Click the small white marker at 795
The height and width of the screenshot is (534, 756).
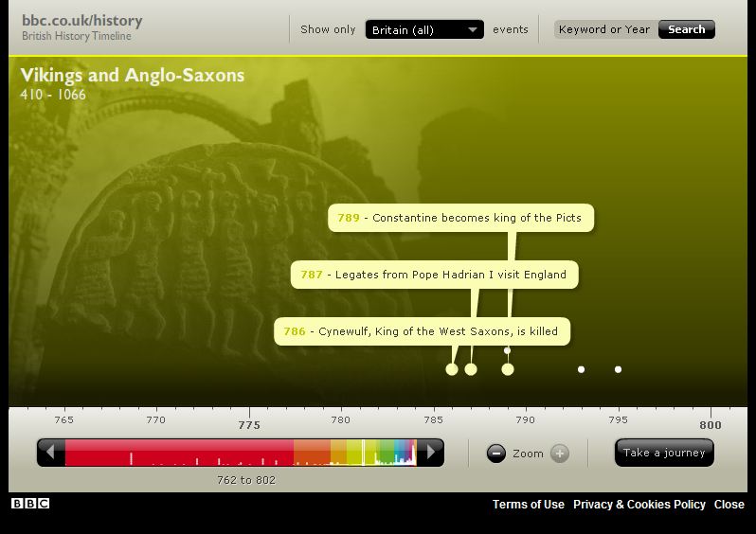pos(618,369)
